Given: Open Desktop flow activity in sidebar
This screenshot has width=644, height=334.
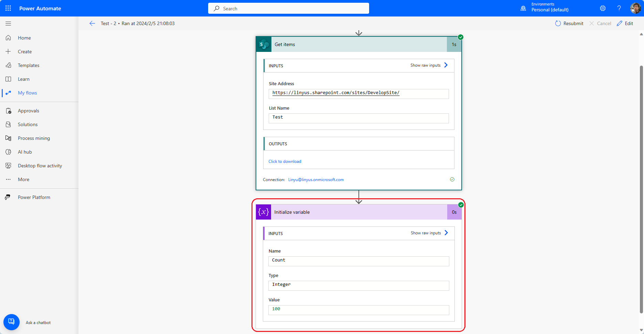Looking at the screenshot, I should click(x=39, y=166).
